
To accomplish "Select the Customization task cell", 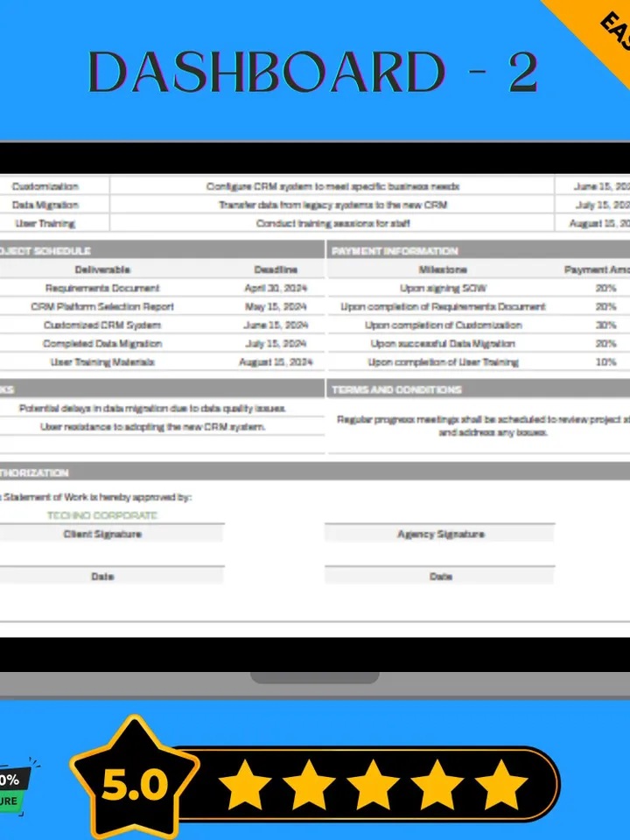I will [45, 186].
